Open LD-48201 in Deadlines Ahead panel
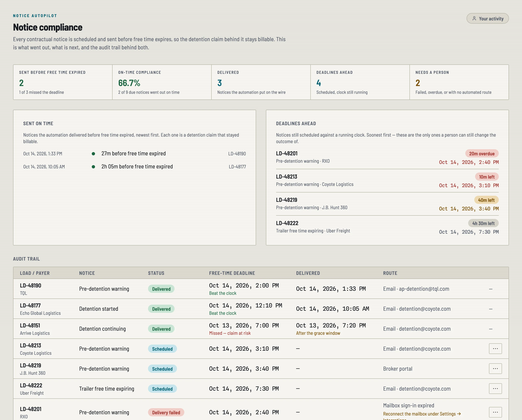The width and height of the screenshot is (522, 420). tap(287, 153)
